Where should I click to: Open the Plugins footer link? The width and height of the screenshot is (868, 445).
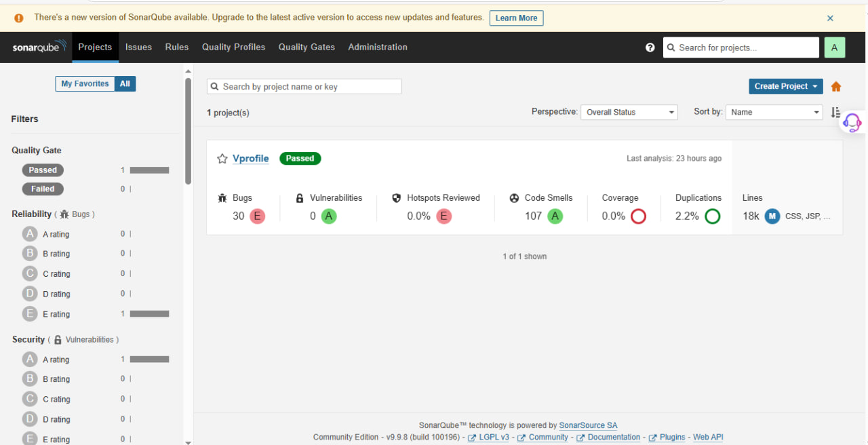click(x=667, y=437)
